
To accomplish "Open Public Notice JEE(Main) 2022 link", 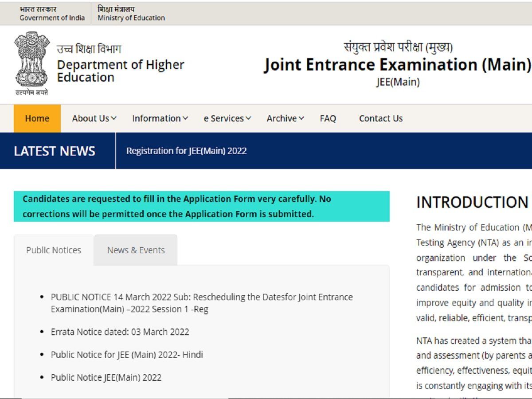I will (106, 378).
